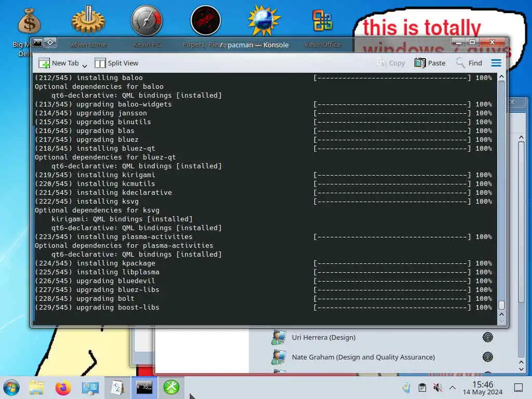532x399 pixels.
Task: Paste clipboard using the Paste button
Action: [x=430, y=63]
